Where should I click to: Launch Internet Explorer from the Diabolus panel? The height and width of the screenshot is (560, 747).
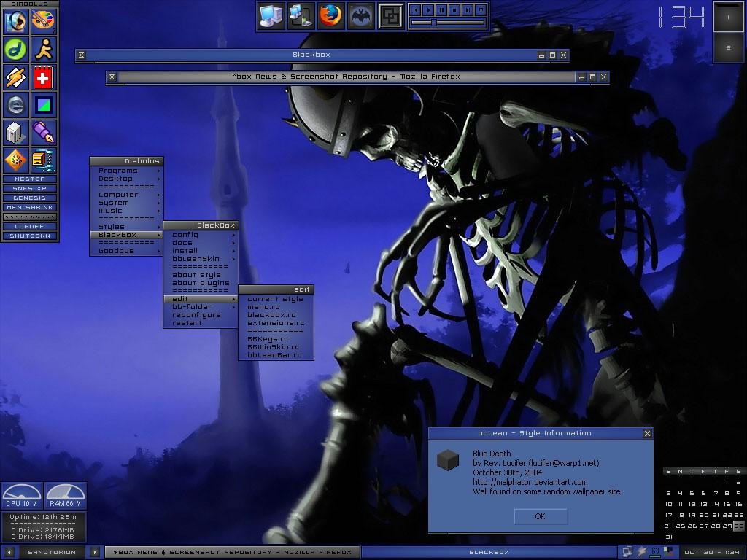[x=16, y=105]
